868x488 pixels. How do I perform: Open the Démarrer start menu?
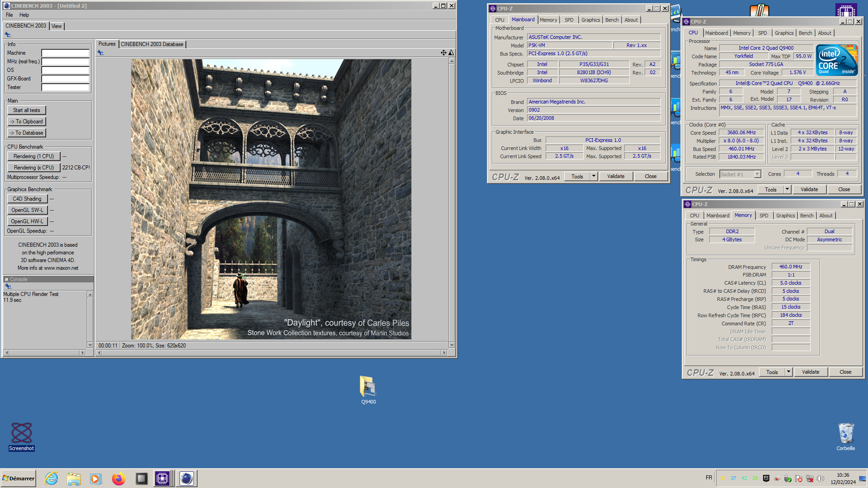(19, 479)
